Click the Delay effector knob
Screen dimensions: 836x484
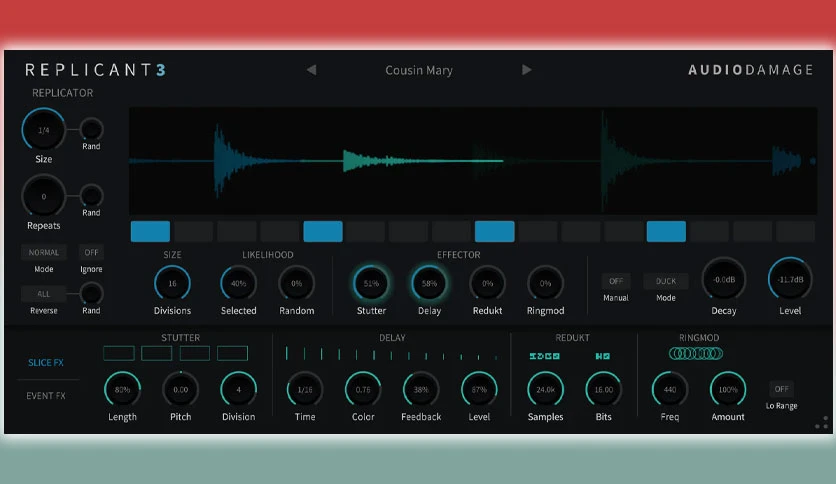tap(429, 283)
